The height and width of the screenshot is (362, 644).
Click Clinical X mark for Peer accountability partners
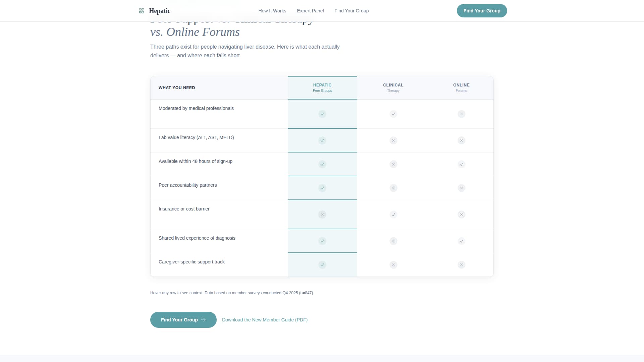point(393,188)
